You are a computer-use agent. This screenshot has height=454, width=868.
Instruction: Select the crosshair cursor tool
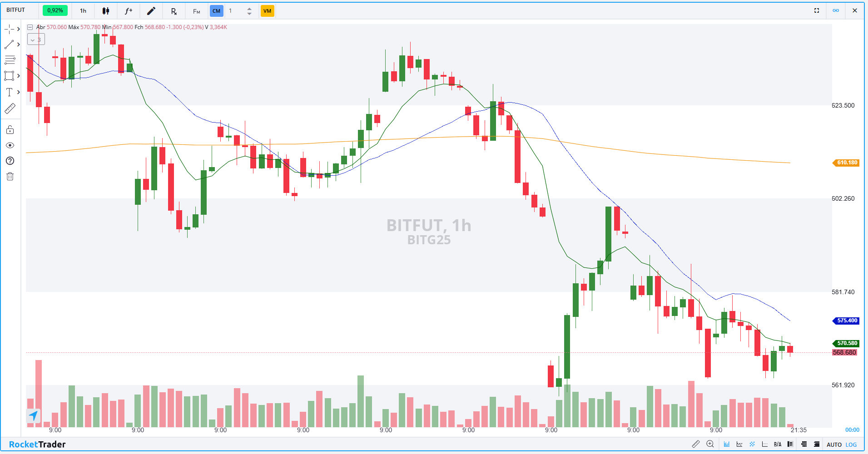point(10,28)
